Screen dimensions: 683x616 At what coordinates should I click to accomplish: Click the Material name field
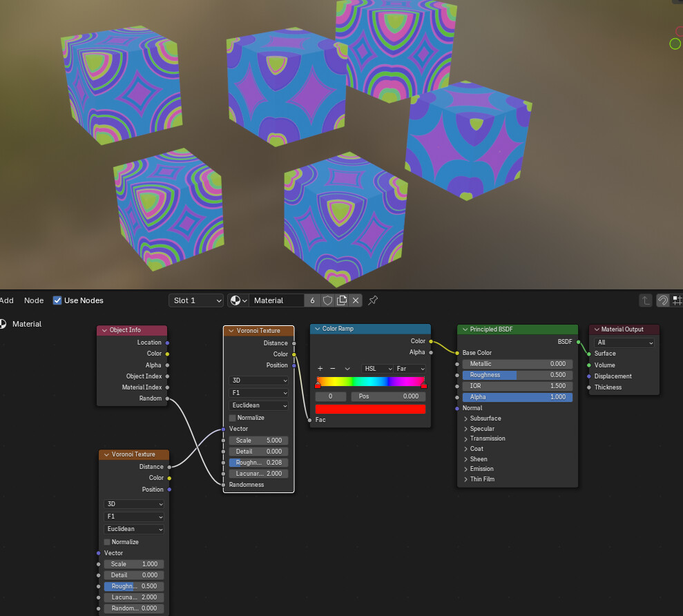276,300
